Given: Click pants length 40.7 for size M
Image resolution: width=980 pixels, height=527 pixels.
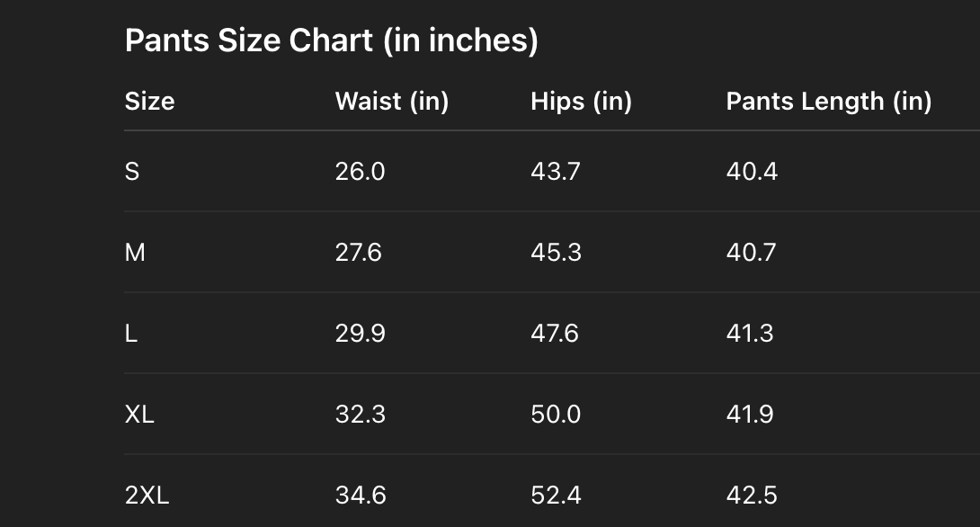Looking at the screenshot, I should coord(752,253).
